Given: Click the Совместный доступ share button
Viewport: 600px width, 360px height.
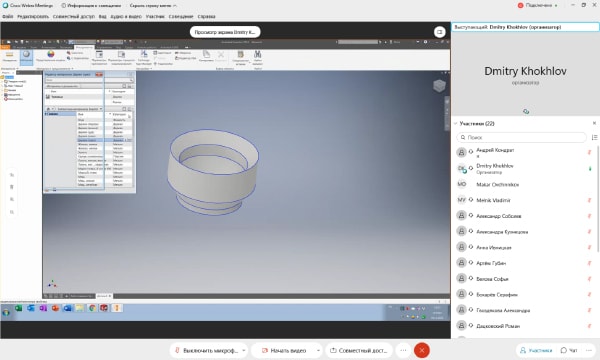Looking at the screenshot, I should [x=359, y=350].
